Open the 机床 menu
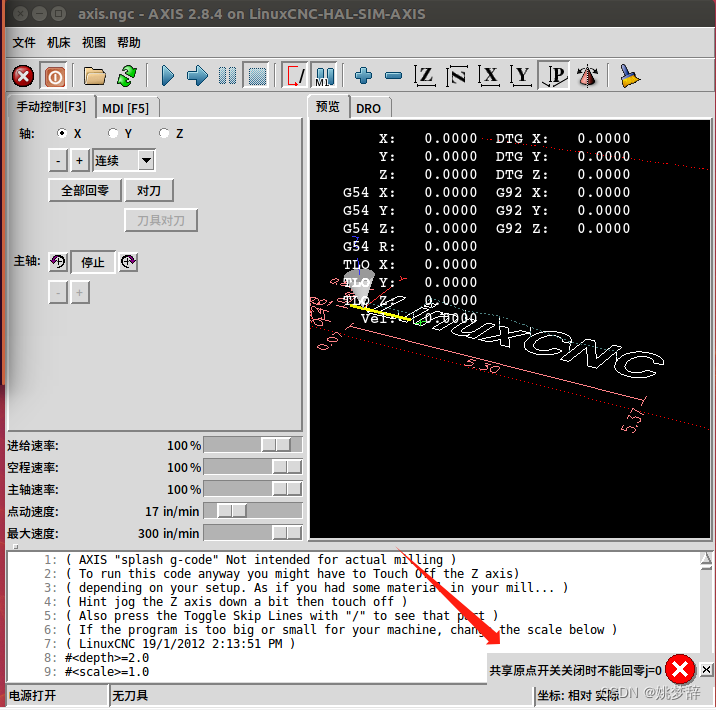Screen dimensions: 716x710 coord(58,42)
